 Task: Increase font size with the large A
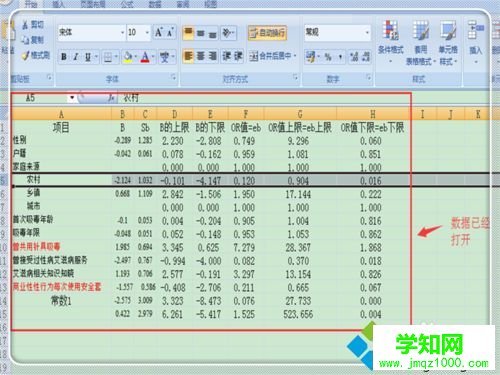(x=158, y=32)
